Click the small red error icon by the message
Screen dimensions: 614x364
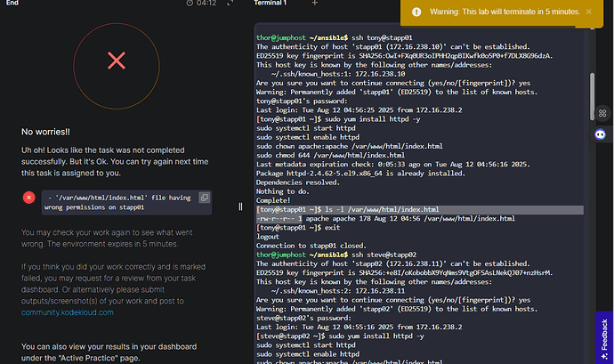28,197
